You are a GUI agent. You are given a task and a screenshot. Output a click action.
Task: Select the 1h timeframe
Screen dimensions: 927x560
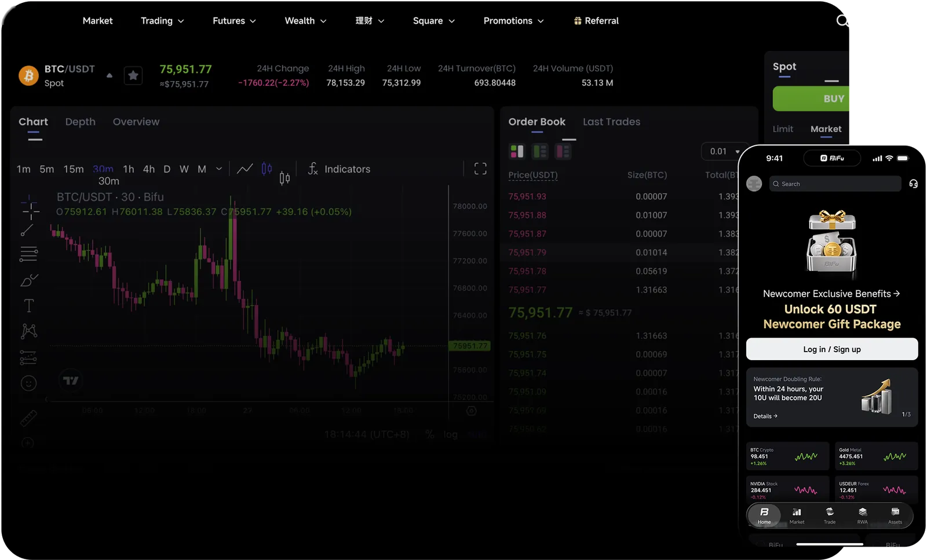coord(129,169)
